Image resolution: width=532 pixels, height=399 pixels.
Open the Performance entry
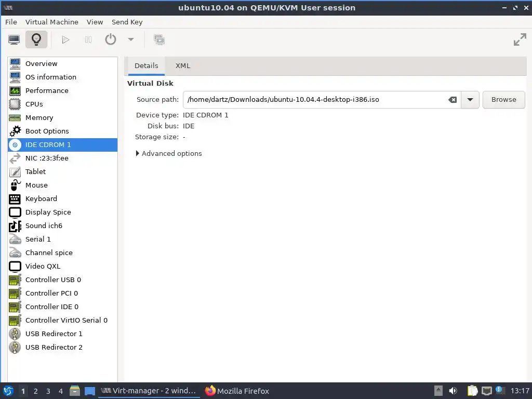pyautogui.click(x=62, y=90)
